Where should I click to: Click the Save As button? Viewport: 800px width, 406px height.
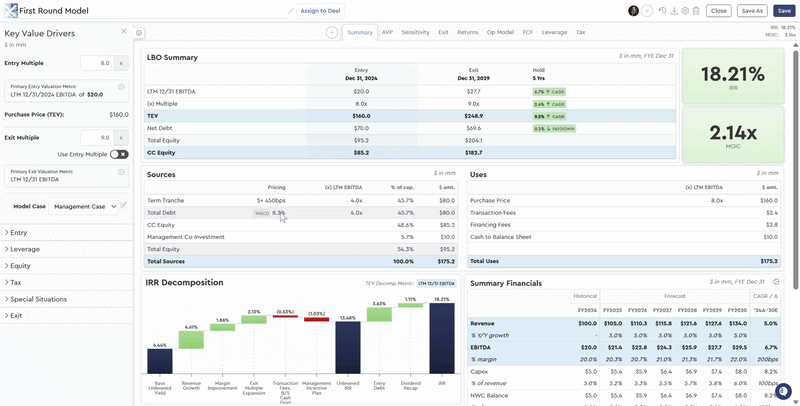[752, 11]
